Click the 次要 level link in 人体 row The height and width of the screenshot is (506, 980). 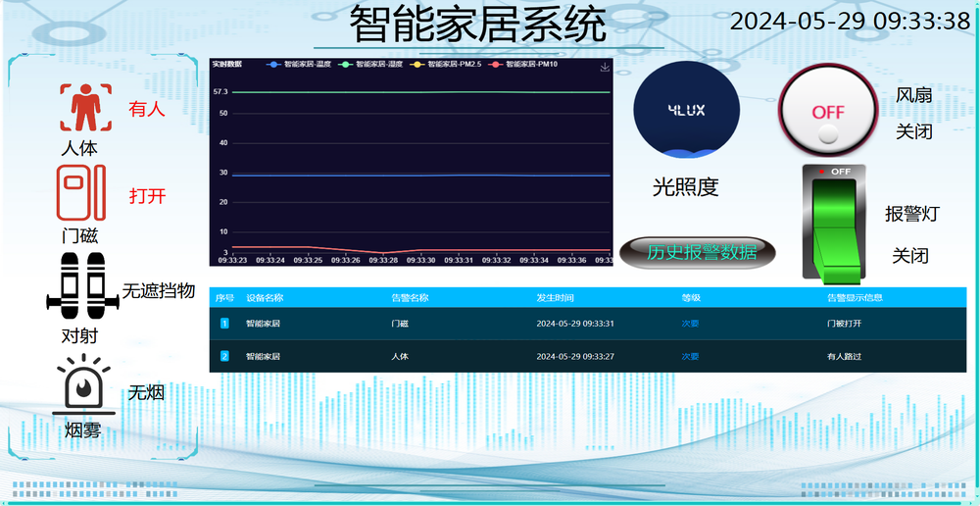690,356
